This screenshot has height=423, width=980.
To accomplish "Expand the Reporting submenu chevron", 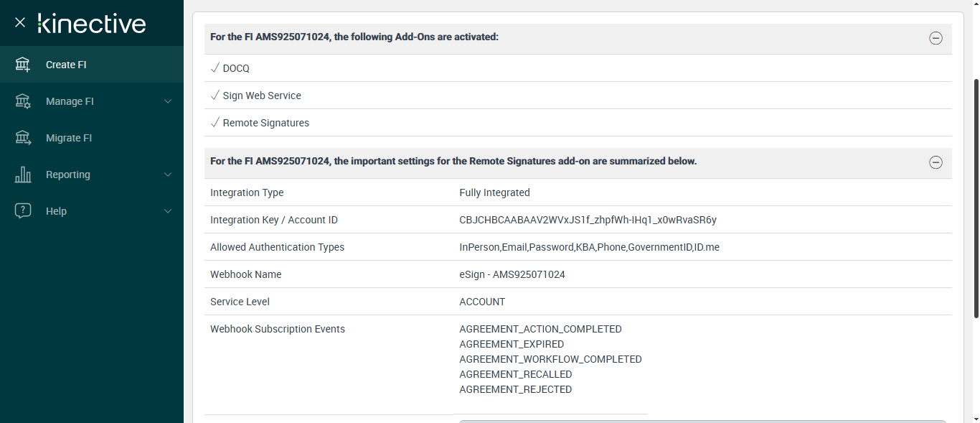I will 168,175.
